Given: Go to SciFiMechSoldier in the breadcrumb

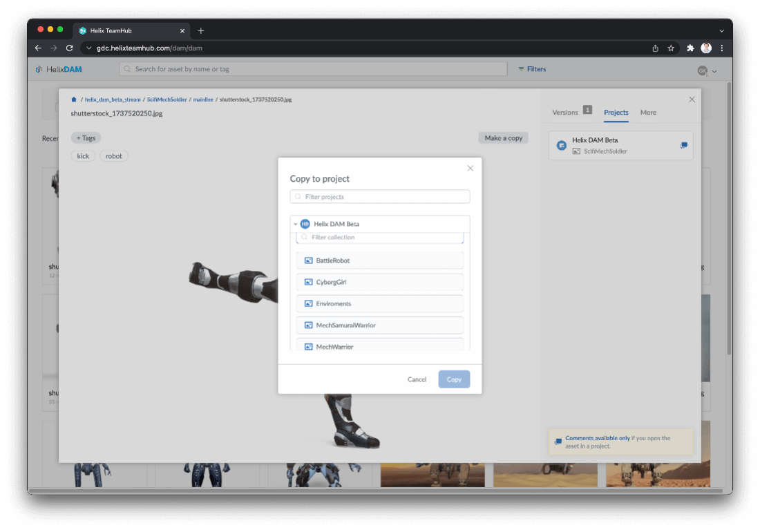Looking at the screenshot, I should (167, 99).
